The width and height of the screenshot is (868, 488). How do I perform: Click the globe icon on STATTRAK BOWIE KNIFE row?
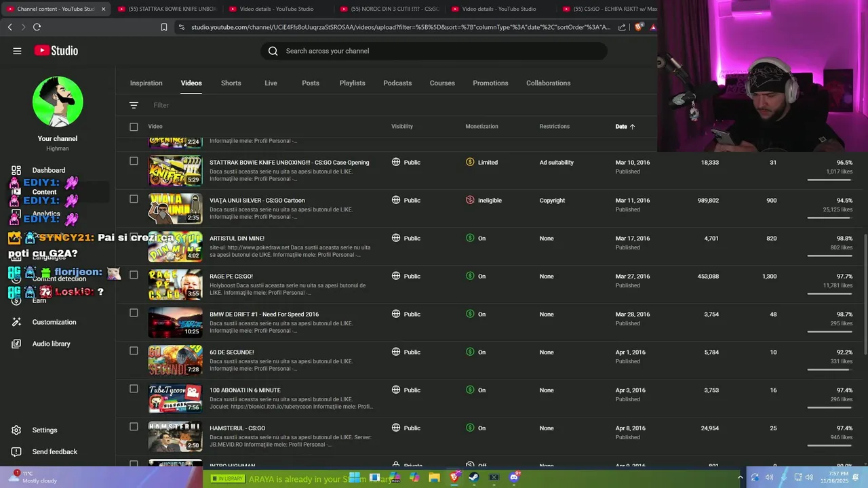pos(396,162)
